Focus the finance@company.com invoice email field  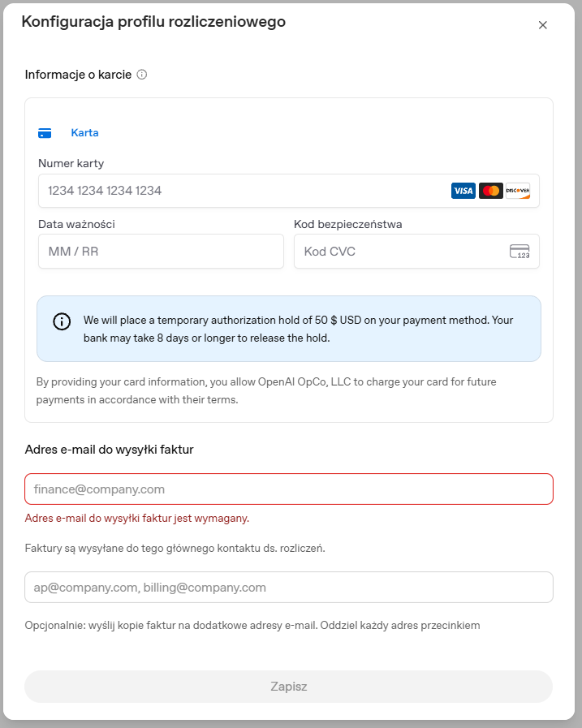click(288, 489)
